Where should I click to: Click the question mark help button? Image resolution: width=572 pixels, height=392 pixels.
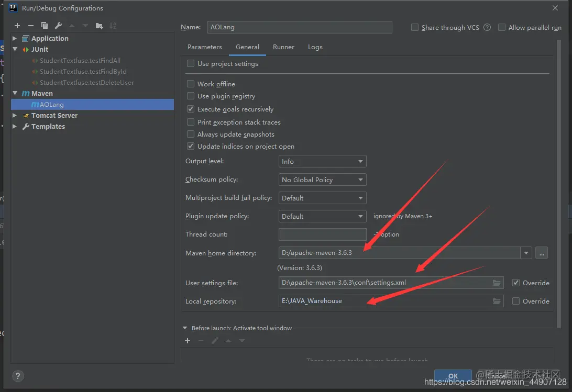coord(17,376)
